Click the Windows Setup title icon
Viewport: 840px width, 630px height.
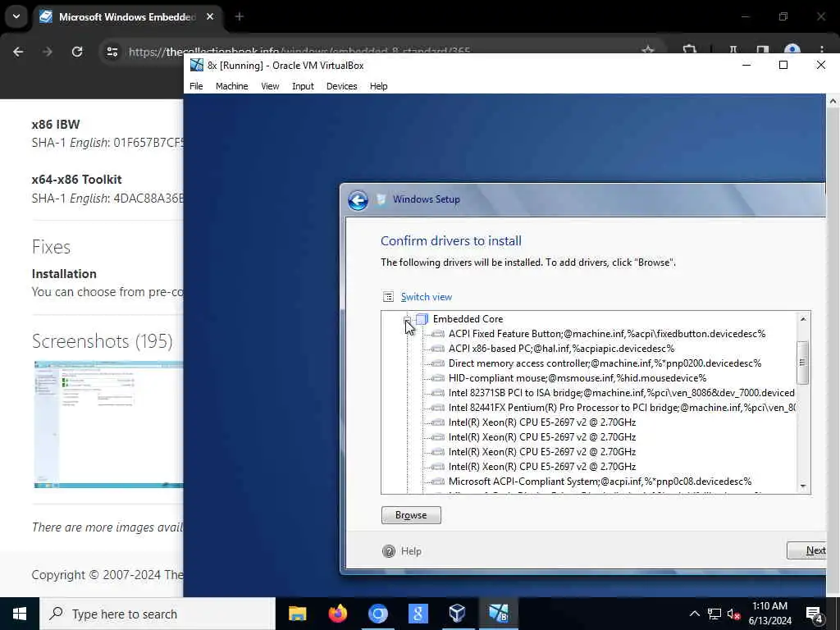pyautogui.click(x=381, y=199)
